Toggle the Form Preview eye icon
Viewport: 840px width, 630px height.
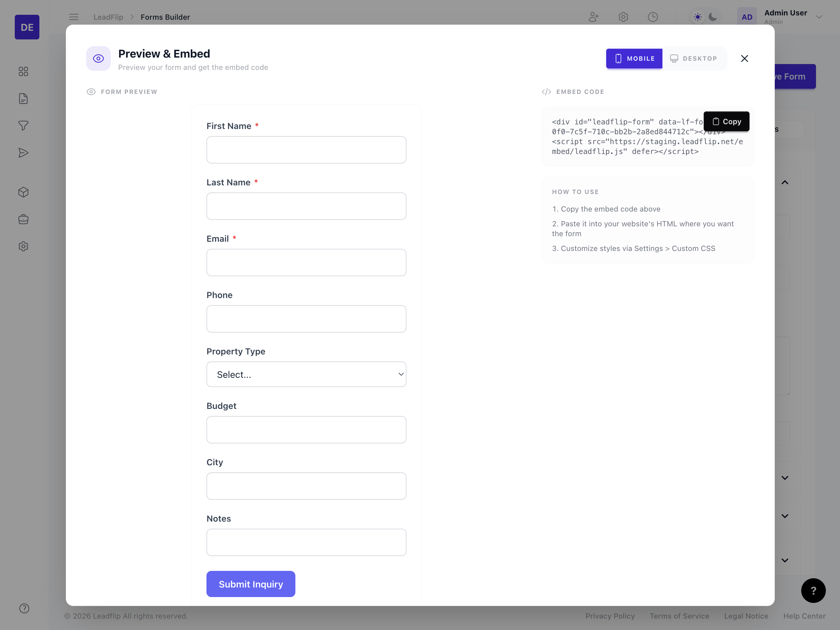point(91,91)
